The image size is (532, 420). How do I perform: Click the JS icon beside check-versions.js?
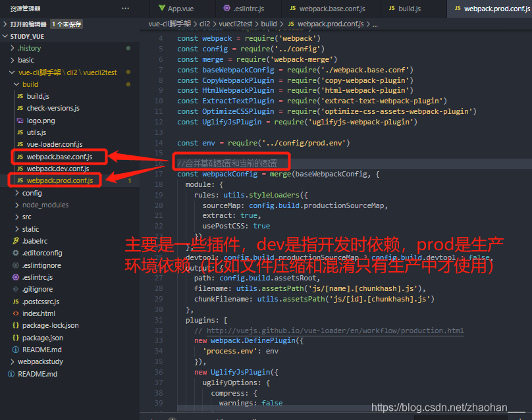[x=20, y=108]
